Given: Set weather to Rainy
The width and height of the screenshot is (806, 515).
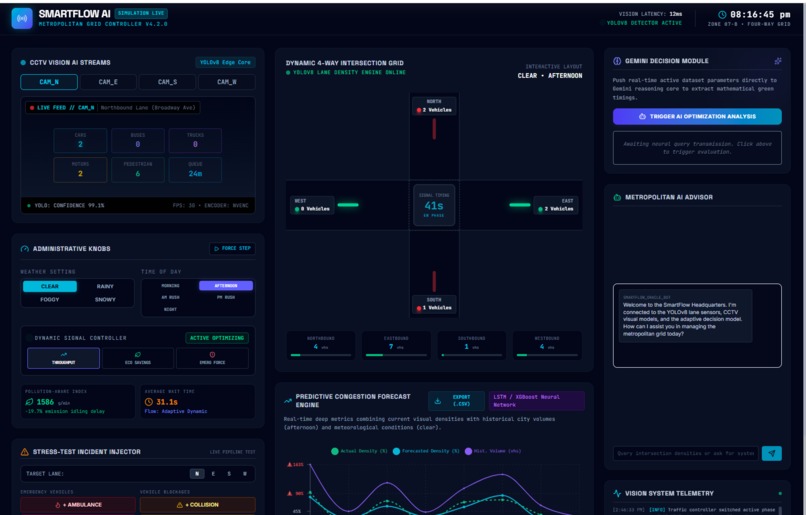Looking at the screenshot, I should 105,286.
